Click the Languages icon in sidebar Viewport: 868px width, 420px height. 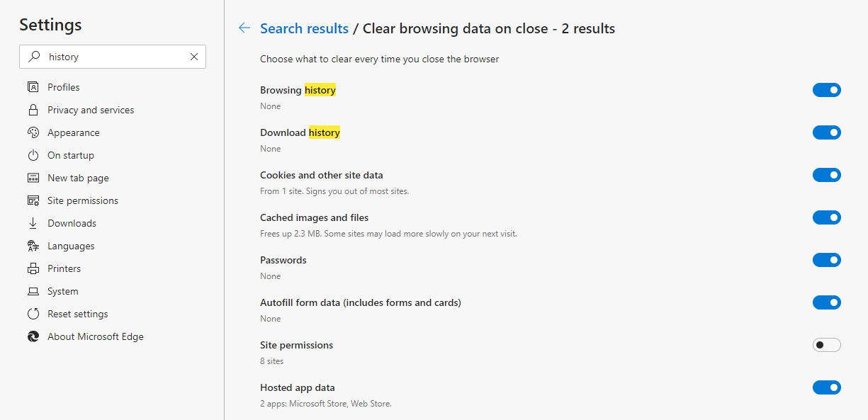33,246
